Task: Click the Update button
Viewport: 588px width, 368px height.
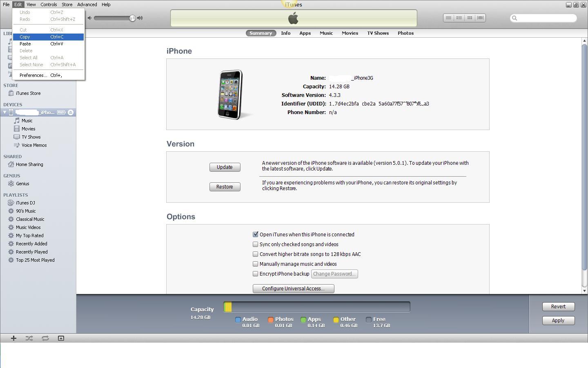Action: 225,167
